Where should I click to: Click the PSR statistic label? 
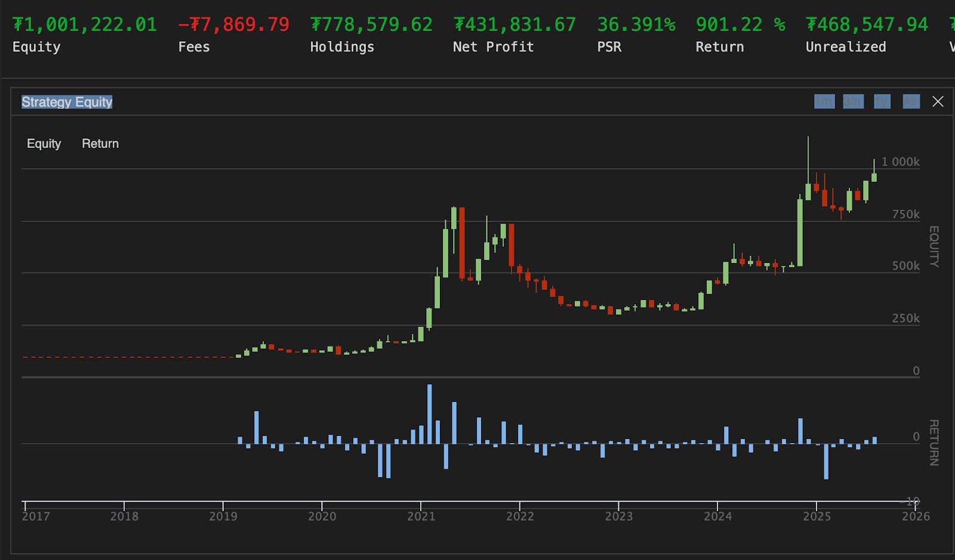(x=609, y=47)
